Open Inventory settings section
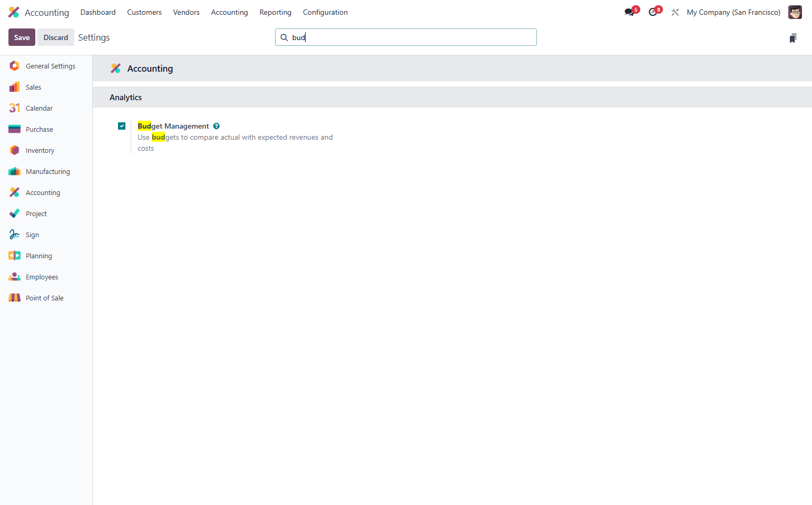 [46, 150]
